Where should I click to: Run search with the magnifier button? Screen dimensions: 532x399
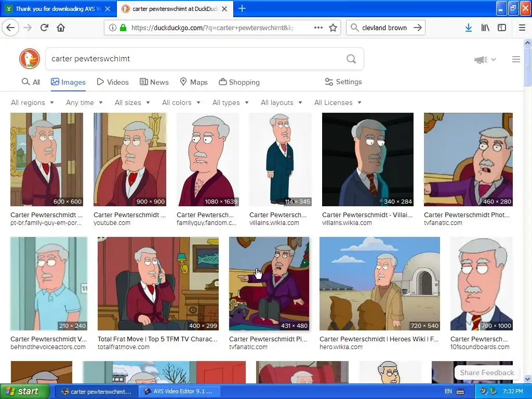tap(351, 59)
